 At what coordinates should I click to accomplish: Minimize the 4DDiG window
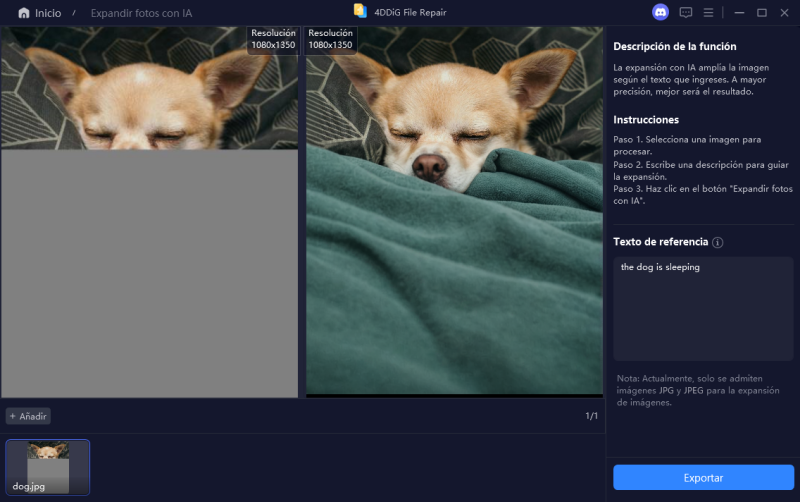[739, 13]
